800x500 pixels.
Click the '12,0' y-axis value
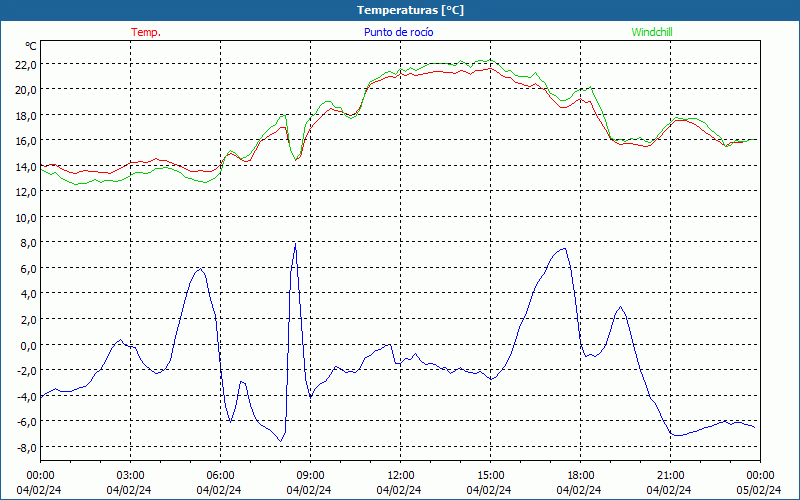click(x=26, y=192)
